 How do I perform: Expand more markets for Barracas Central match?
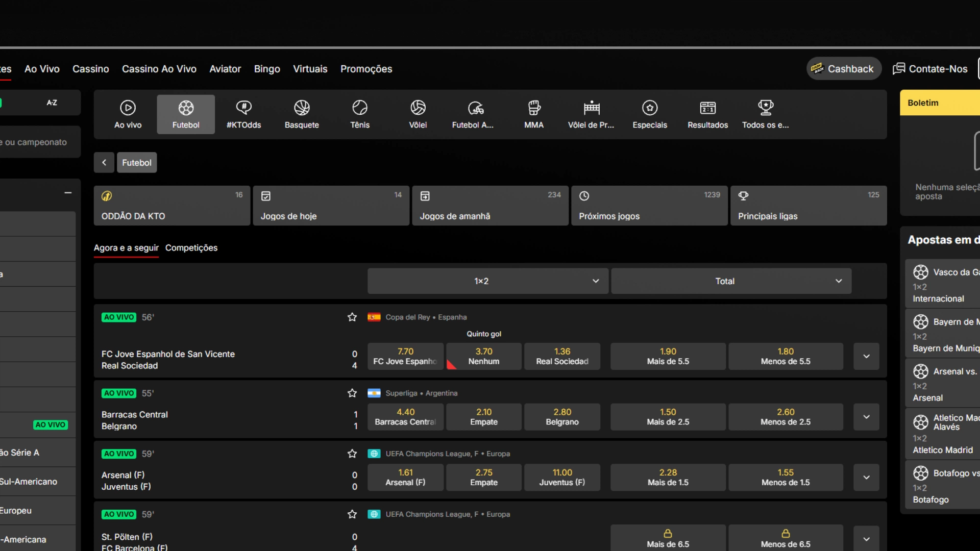(x=866, y=417)
